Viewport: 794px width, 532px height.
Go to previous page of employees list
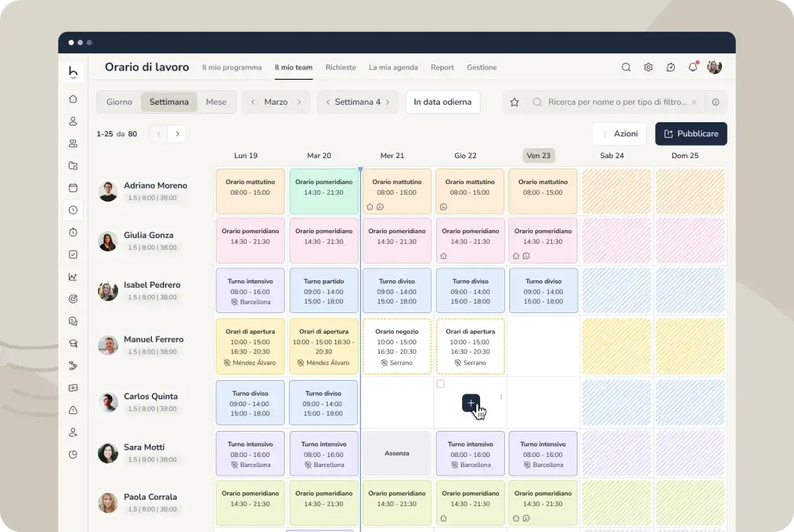pyautogui.click(x=159, y=133)
